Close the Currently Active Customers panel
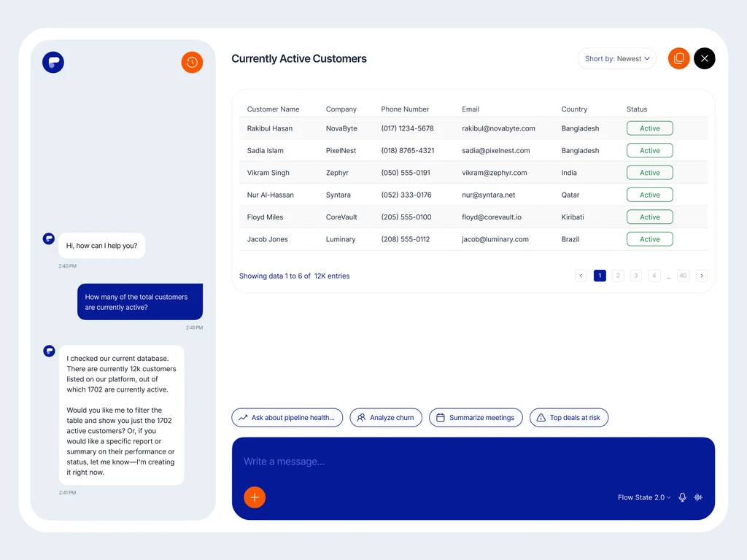The width and height of the screenshot is (747, 560). pyautogui.click(x=705, y=58)
